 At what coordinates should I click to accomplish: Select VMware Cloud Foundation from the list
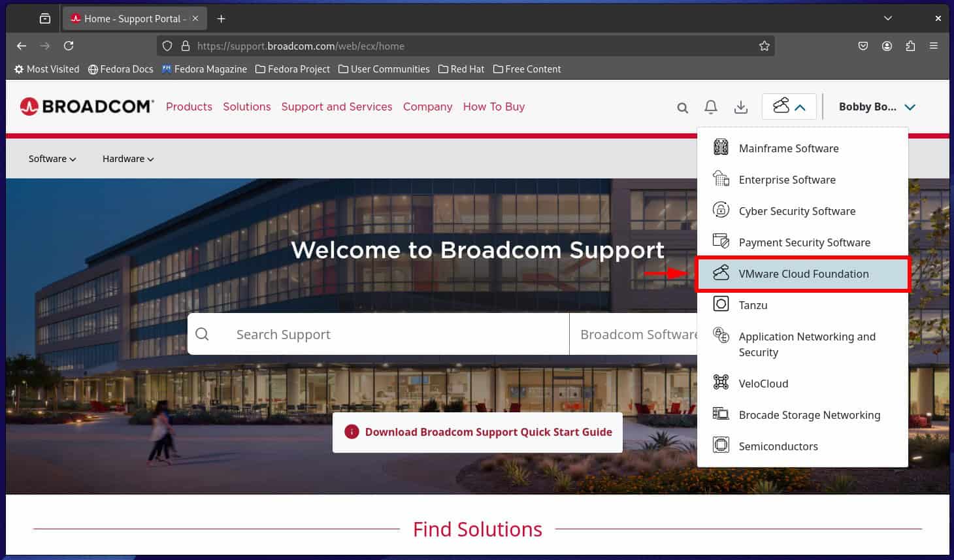pyautogui.click(x=803, y=274)
